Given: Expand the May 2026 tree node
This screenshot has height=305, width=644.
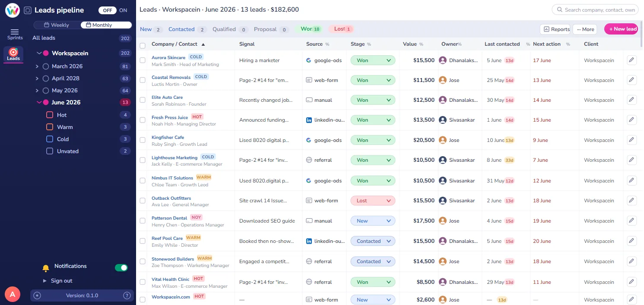Looking at the screenshot, I should tap(37, 91).
